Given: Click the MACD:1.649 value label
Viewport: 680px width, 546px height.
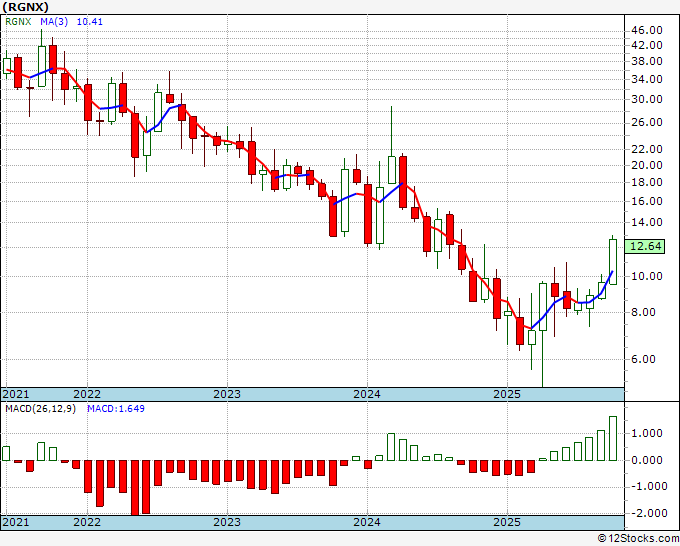Looking at the screenshot, I should click(x=116, y=409).
